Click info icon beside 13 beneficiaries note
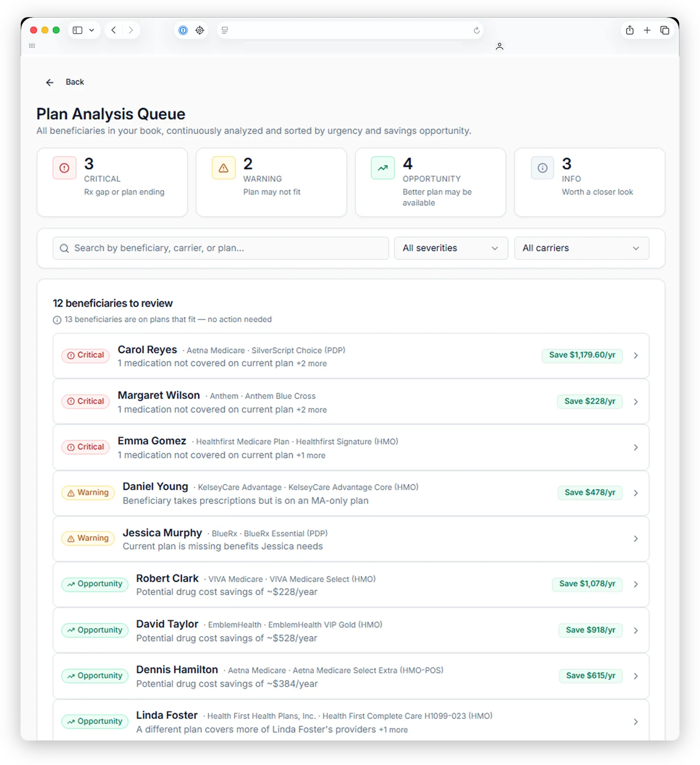 click(x=57, y=320)
